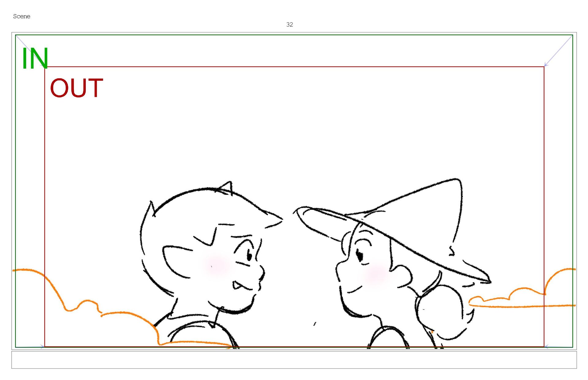Click the green "IN" camera frame label
This screenshot has height=380, width=588.
[x=35, y=58]
